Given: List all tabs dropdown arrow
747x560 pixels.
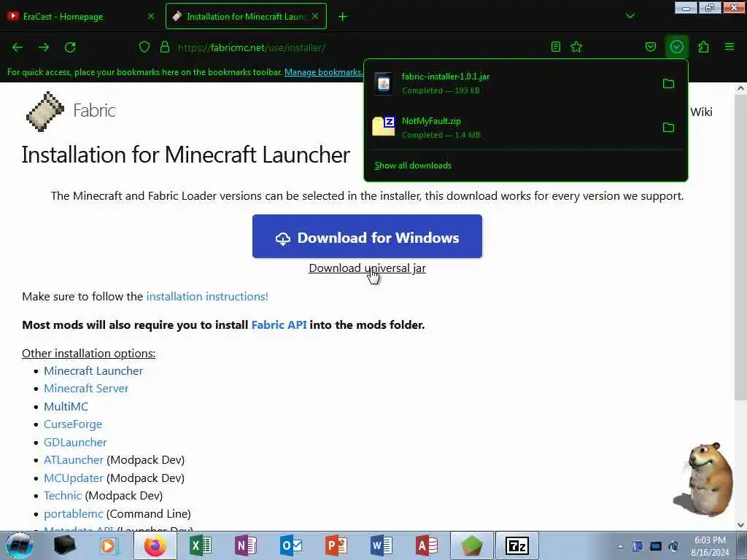Looking at the screenshot, I should click(x=630, y=16).
